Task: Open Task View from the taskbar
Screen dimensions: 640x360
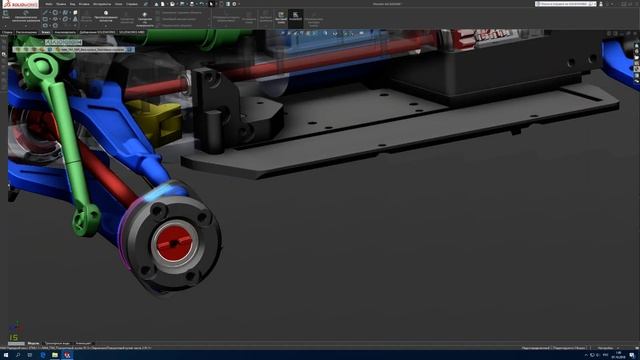Action: click(30, 355)
